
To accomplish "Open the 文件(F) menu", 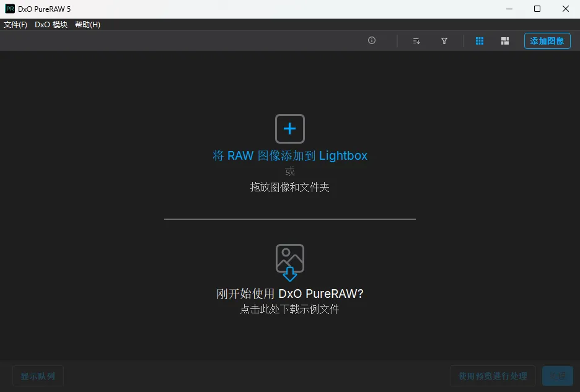I will click(15, 25).
